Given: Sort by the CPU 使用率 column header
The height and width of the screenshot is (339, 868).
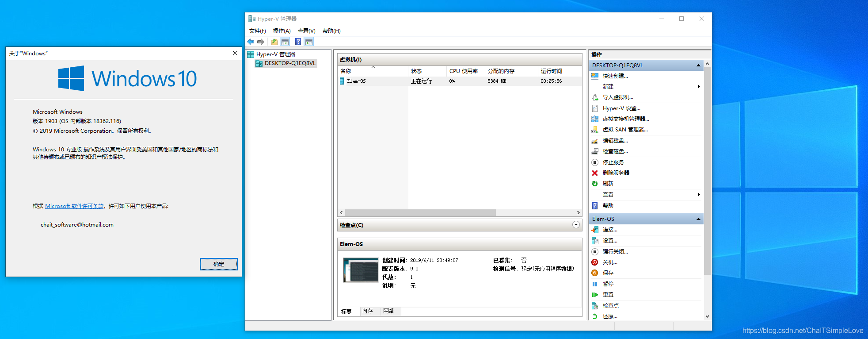Looking at the screenshot, I should point(466,71).
